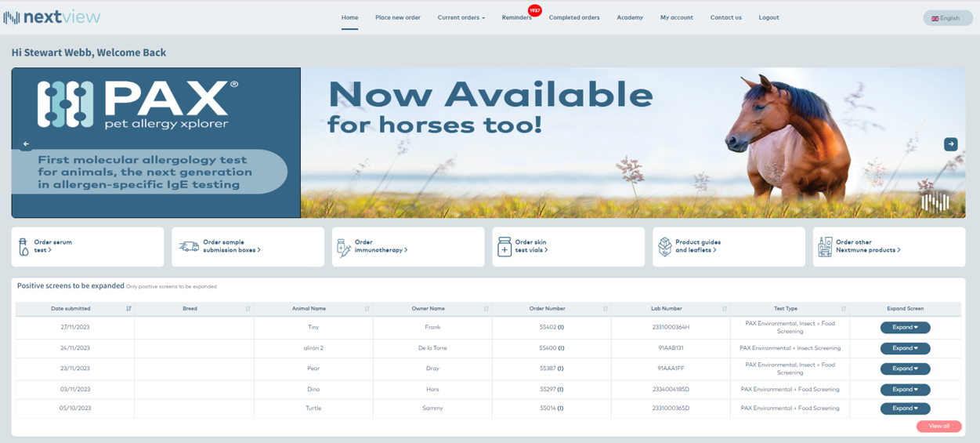Open the Current orders dropdown menu

point(461,17)
